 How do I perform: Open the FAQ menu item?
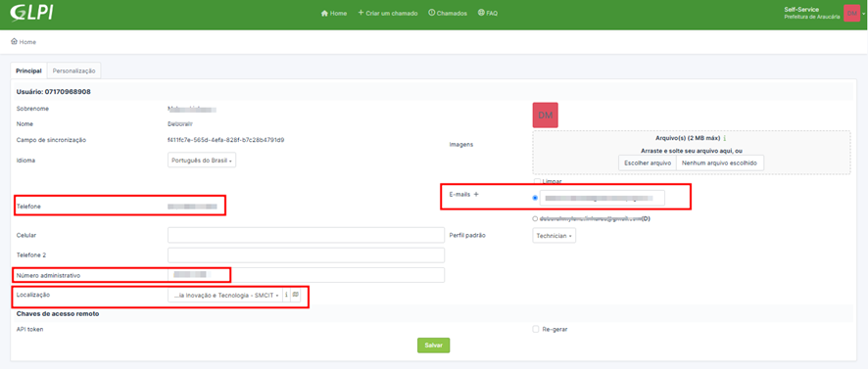[x=488, y=13]
